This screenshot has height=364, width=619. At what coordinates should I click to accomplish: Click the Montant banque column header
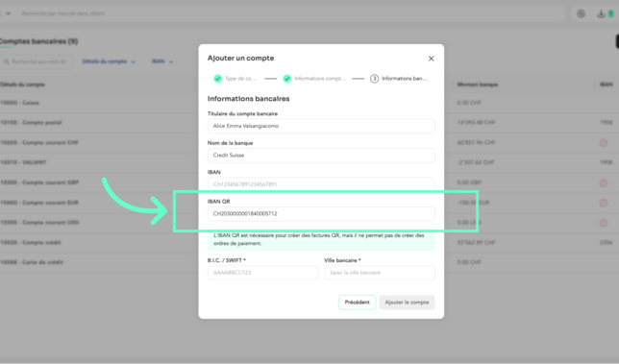point(478,85)
